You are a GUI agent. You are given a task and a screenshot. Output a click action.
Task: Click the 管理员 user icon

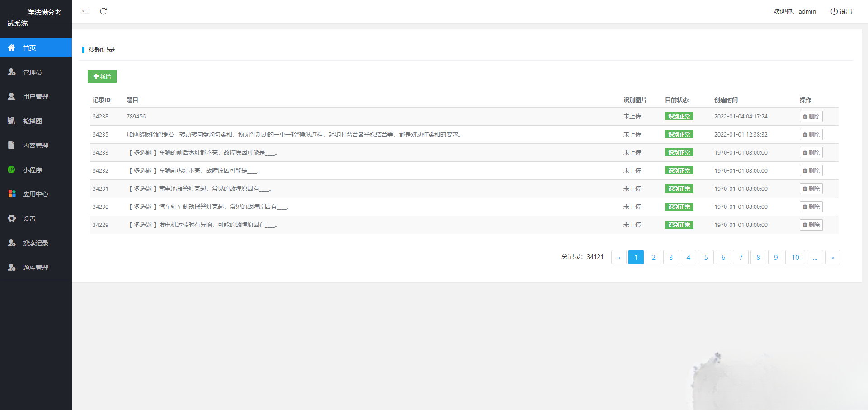point(12,72)
